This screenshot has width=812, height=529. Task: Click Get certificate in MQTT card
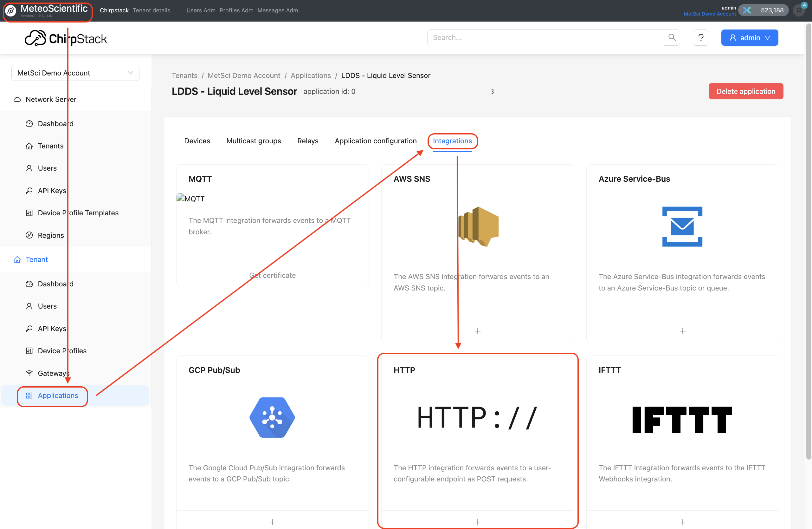(x=273, y=275)
